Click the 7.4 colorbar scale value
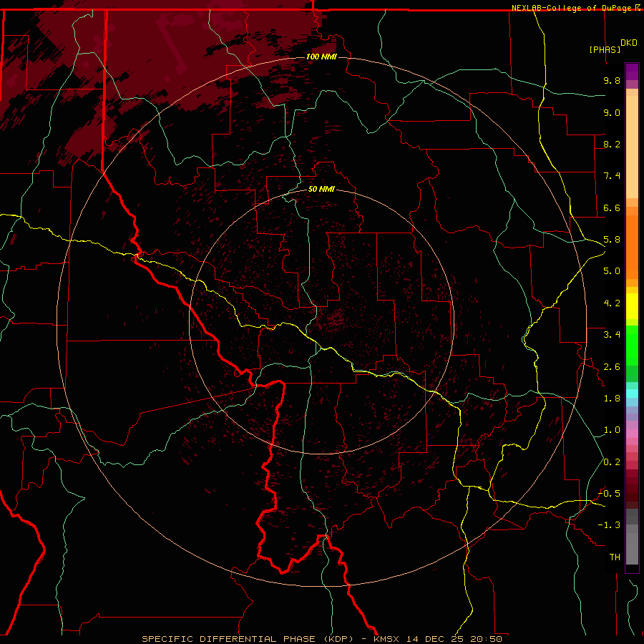 612,176
